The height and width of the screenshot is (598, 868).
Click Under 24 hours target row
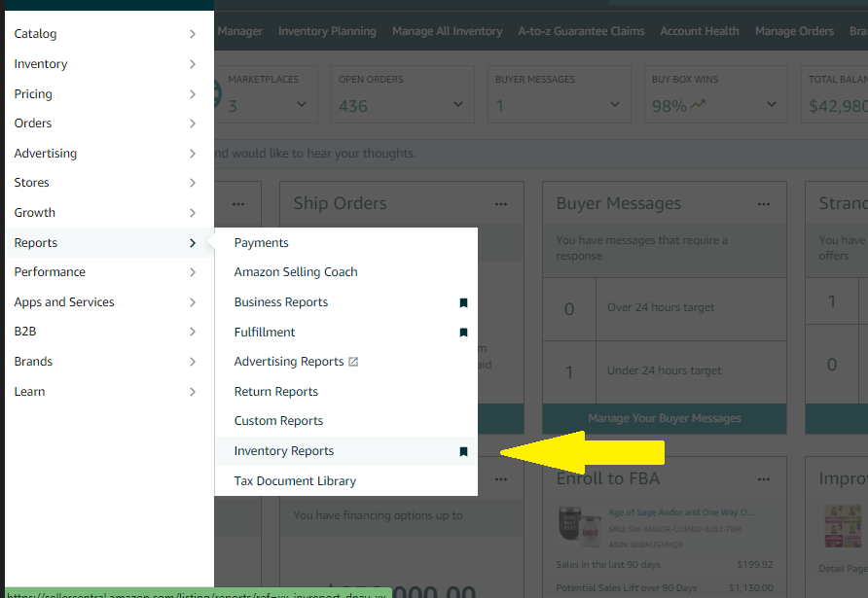pyautogui.click(x=665, y=372)
